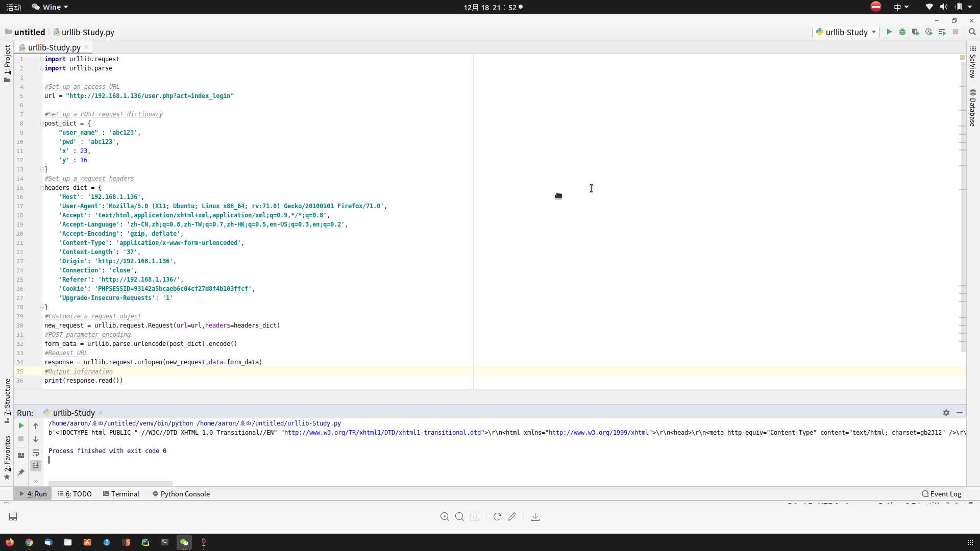Toggle soft-wrap in Run console

pos(36,453)
